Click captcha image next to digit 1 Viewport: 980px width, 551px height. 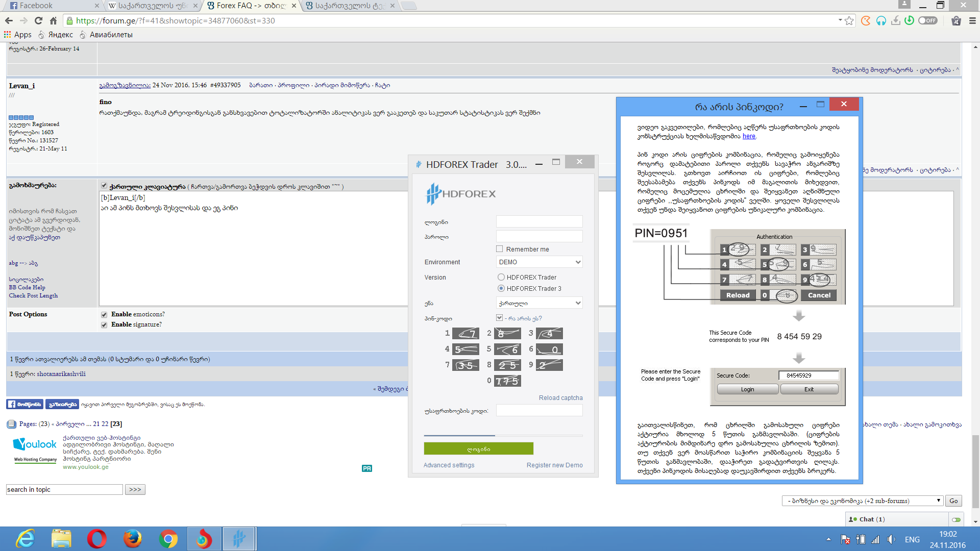click(x=465, y=334)
